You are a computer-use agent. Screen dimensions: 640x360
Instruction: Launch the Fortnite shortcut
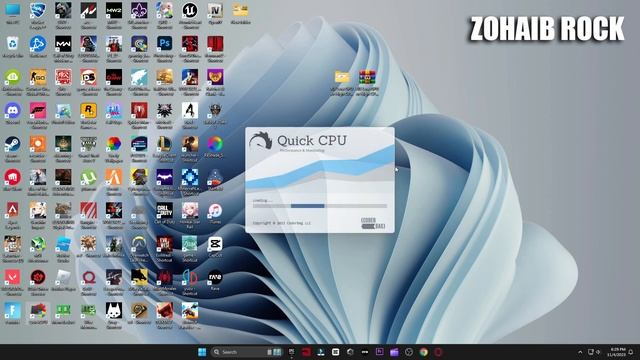click(13, 311)
